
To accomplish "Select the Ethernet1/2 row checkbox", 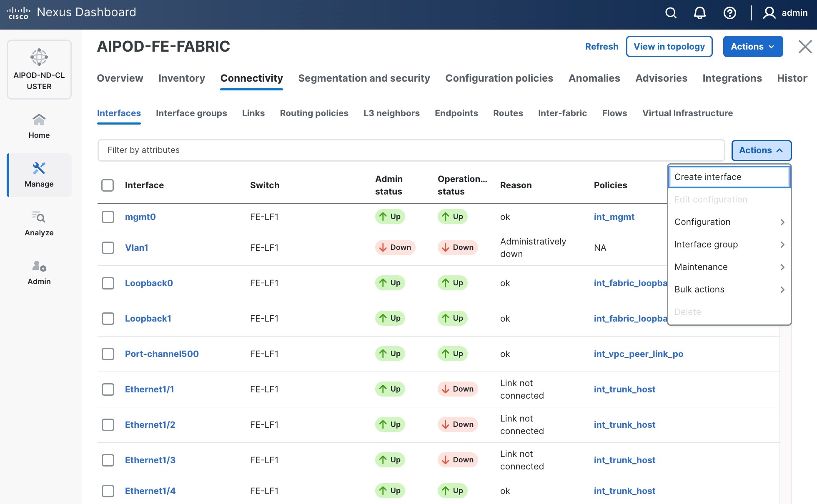I will click(x=108, y=424).
